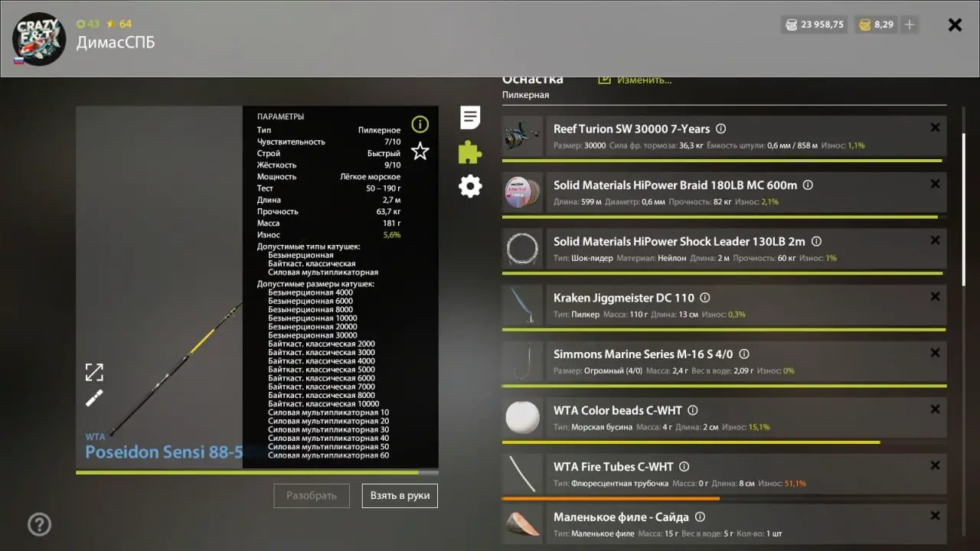Click Безынерционная 30000 reel size entry

pyautogui.click(x=312, y=335)
